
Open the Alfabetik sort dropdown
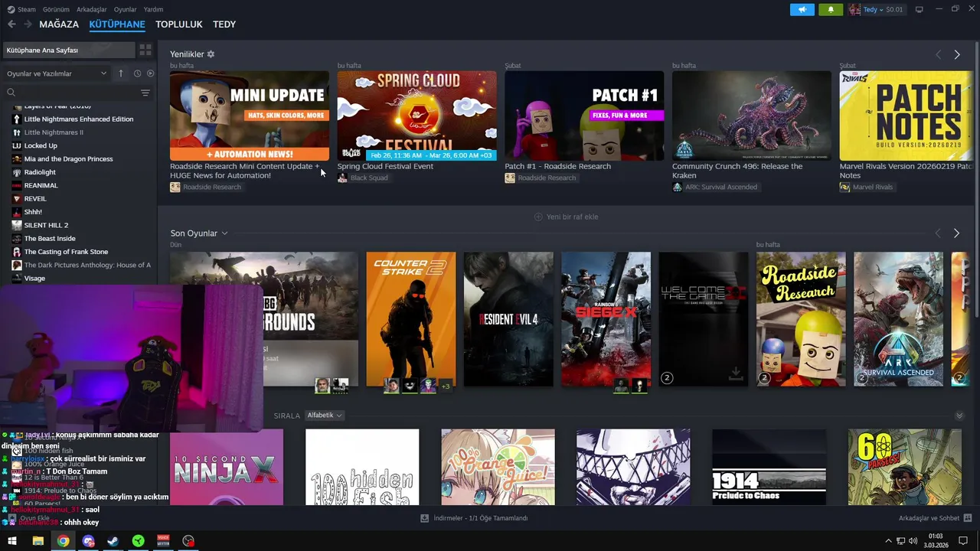point(325,416)
